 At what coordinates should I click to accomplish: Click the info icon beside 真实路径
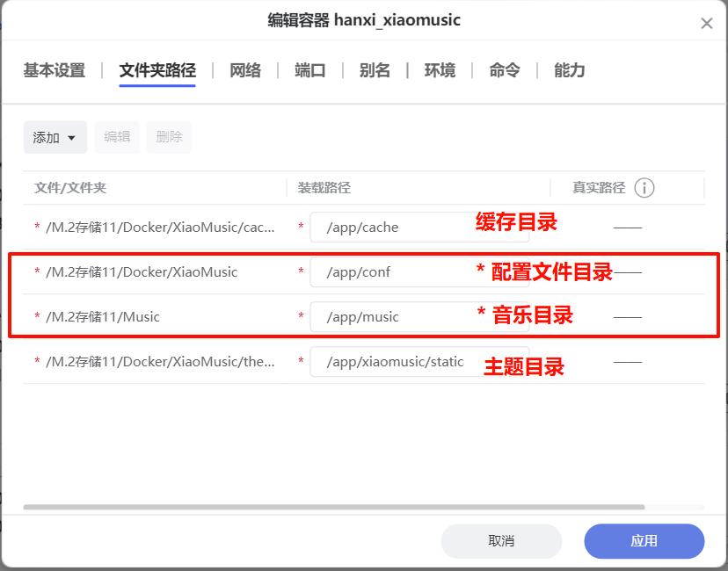[645, 188]
